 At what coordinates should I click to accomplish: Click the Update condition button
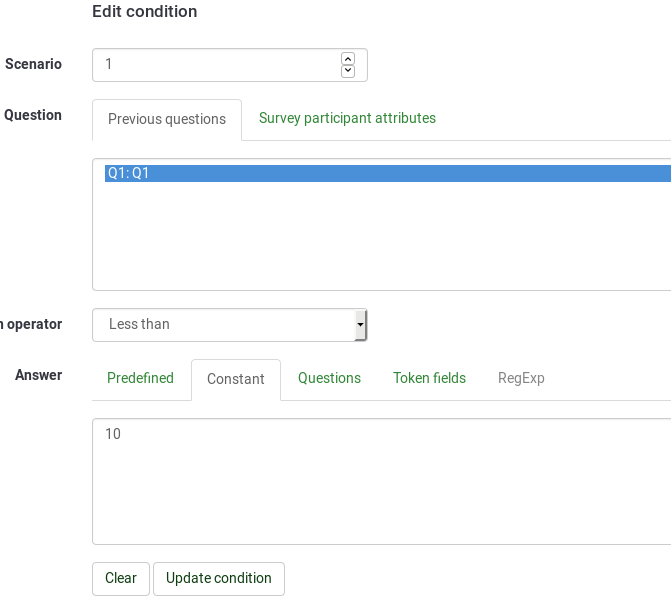point(219,578)
